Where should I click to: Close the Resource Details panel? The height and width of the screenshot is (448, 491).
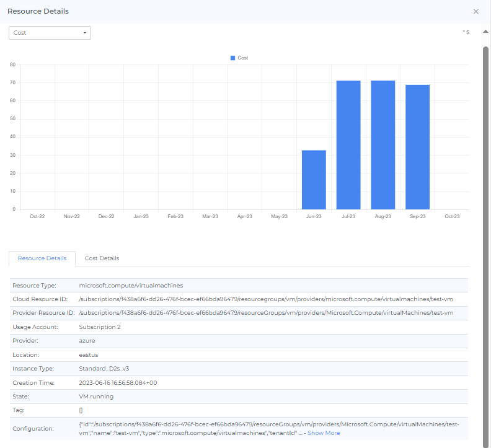(476, 11)
